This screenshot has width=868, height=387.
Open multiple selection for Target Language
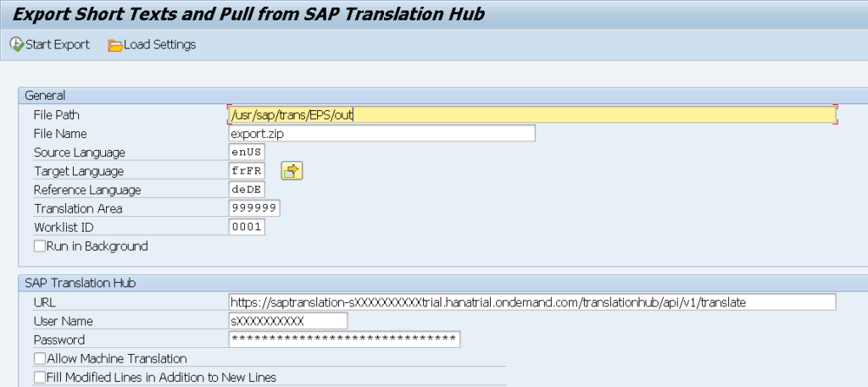(x=292, y=171)
